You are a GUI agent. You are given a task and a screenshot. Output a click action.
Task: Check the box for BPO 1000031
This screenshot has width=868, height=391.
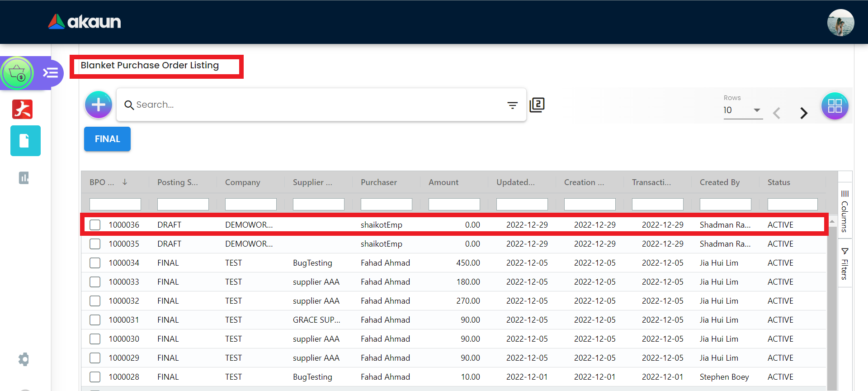point(95,320)
